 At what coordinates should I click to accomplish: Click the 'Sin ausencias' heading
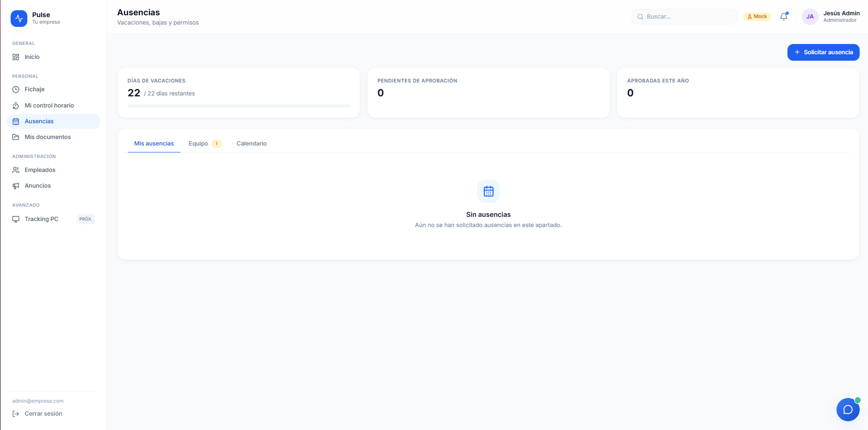click(x=488, y=215)
